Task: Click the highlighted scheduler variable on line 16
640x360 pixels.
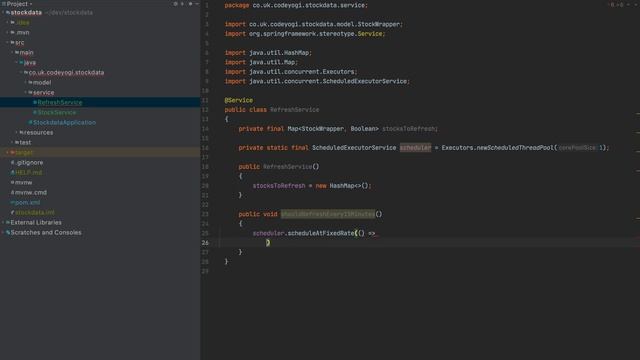Action: [415, 147]
